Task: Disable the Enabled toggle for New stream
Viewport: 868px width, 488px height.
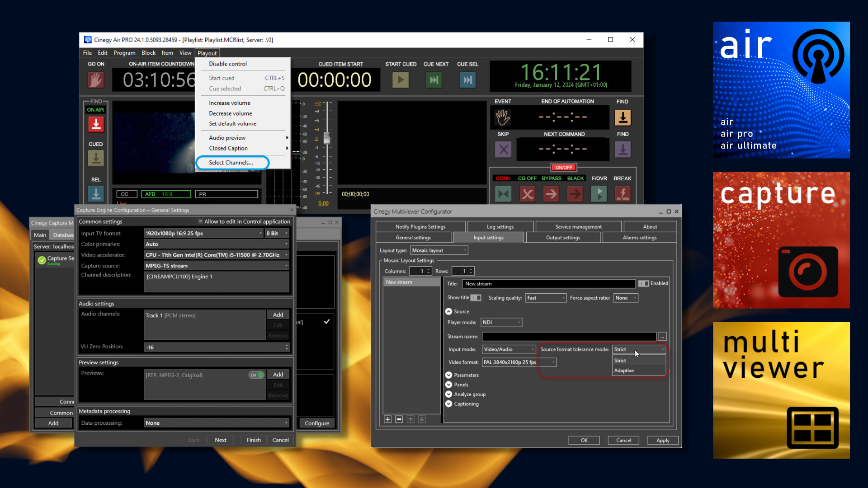Action: click(644, 283)
